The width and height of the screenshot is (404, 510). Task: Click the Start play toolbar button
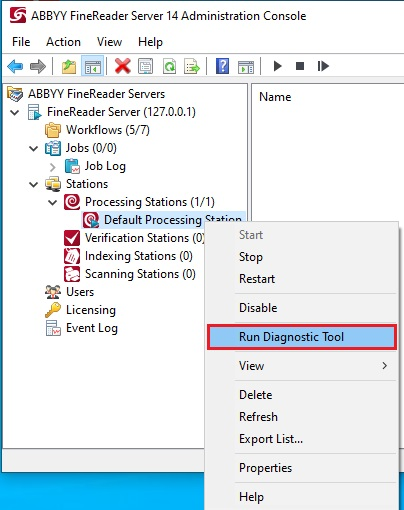[x=277, y=66]
